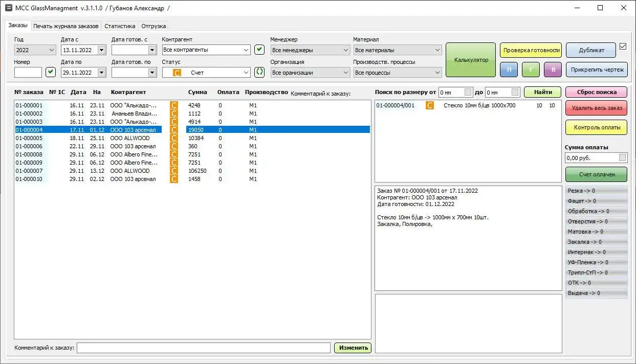Click the green "г" icon

click(x=531, y=69)
